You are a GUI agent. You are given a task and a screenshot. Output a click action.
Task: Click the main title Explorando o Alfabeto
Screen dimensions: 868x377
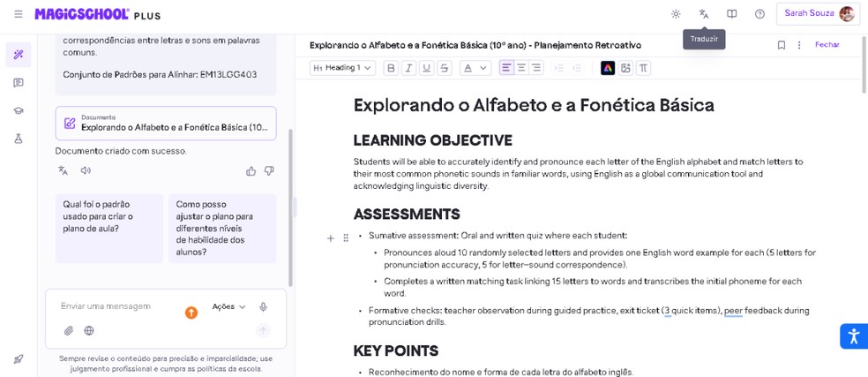pyautogui.click(x=534, y=105)
